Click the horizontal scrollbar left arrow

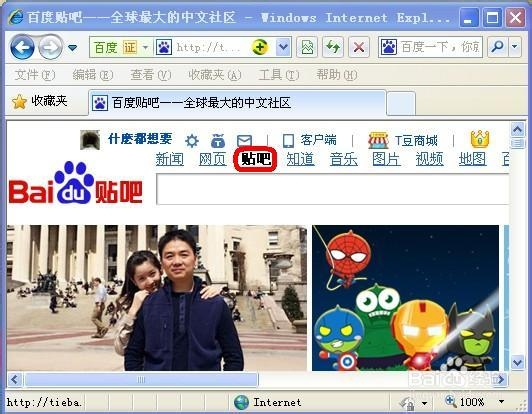point(15,379)
